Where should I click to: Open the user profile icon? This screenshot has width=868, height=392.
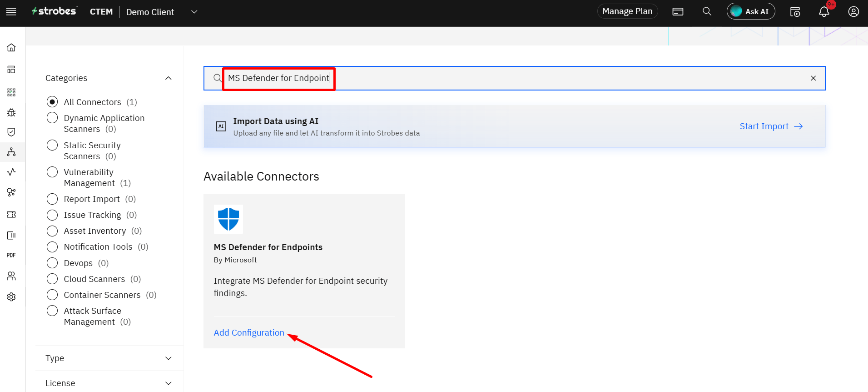click(x=853, y=12)
